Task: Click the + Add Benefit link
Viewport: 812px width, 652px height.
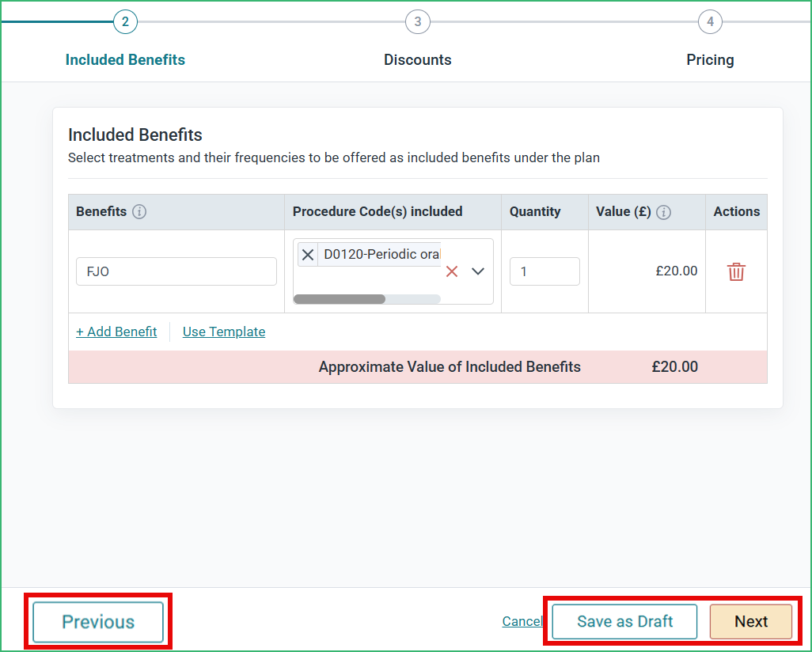Action: (x=116, y=332)
